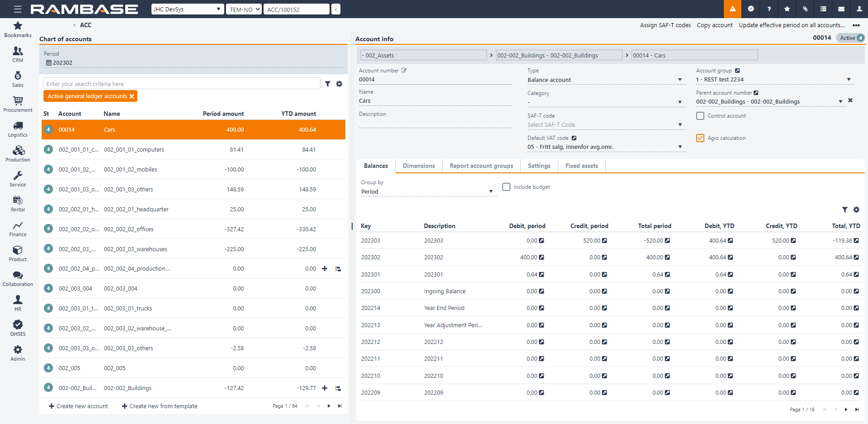Open hierarchy icon on 002_002_04_production row
Image resolution: width=868 pixels, height=424 pixels.
click(338, 269)
